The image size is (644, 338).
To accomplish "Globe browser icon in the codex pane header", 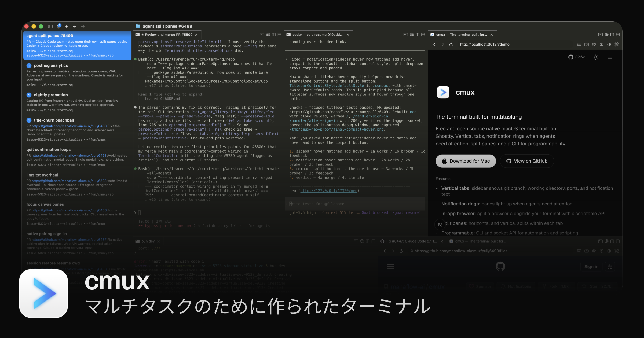I will click(412, 35).
